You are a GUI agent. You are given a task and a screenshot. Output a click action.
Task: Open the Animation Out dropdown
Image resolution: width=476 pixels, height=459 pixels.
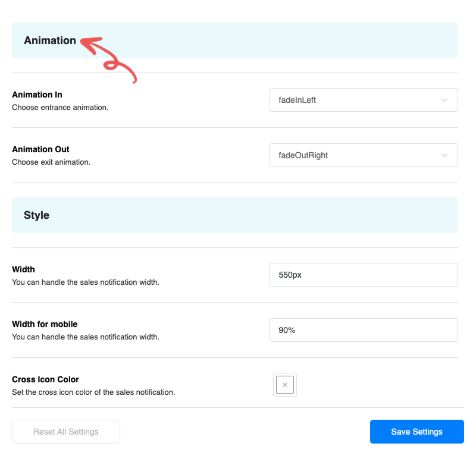364,155
